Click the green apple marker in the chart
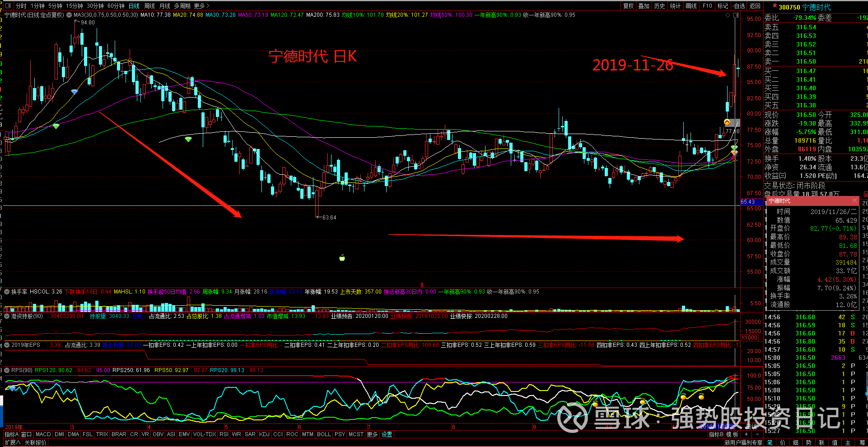 pos(342,258)
